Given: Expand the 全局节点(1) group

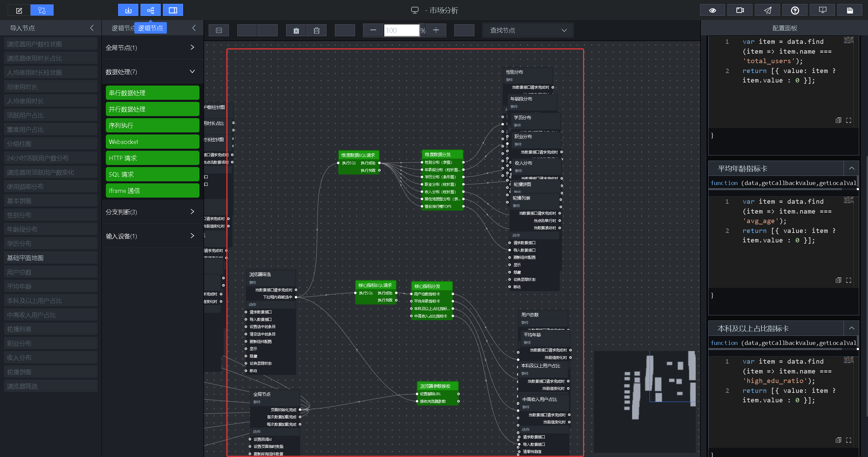Looking at the screenshot, I should point(153,48).
